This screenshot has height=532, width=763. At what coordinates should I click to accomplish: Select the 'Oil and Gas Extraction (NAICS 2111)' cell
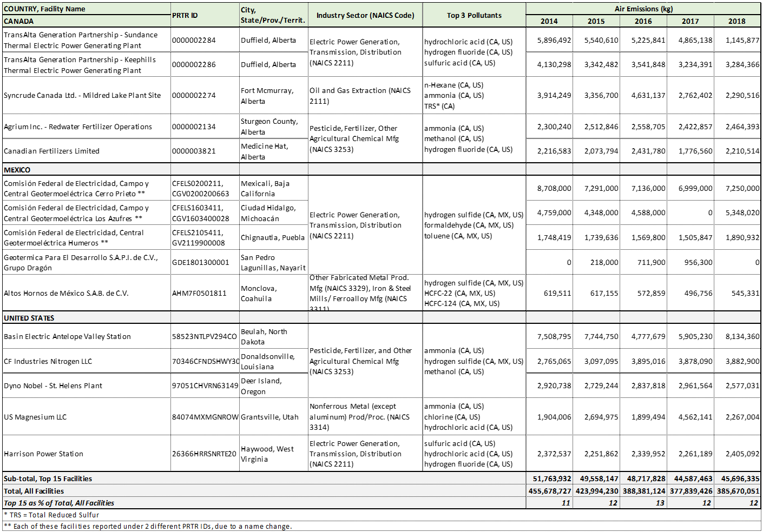click(360, 96)
